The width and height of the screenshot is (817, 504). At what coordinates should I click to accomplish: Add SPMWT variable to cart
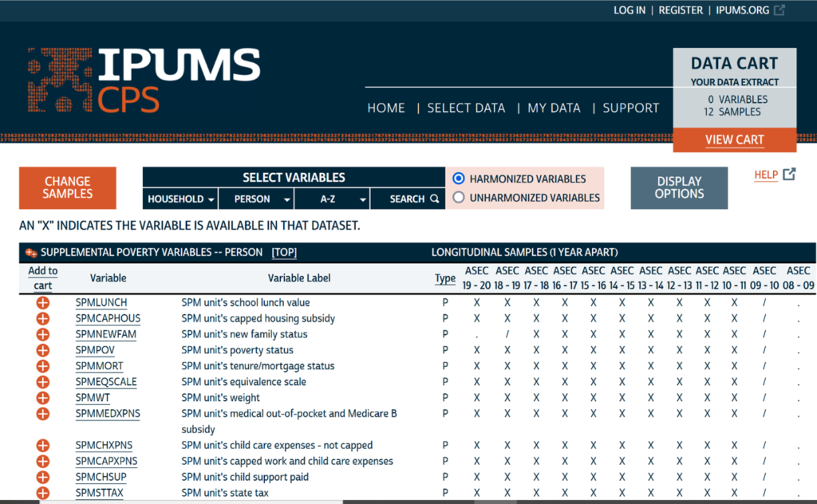pyautogui.click(x=43, y=398)
